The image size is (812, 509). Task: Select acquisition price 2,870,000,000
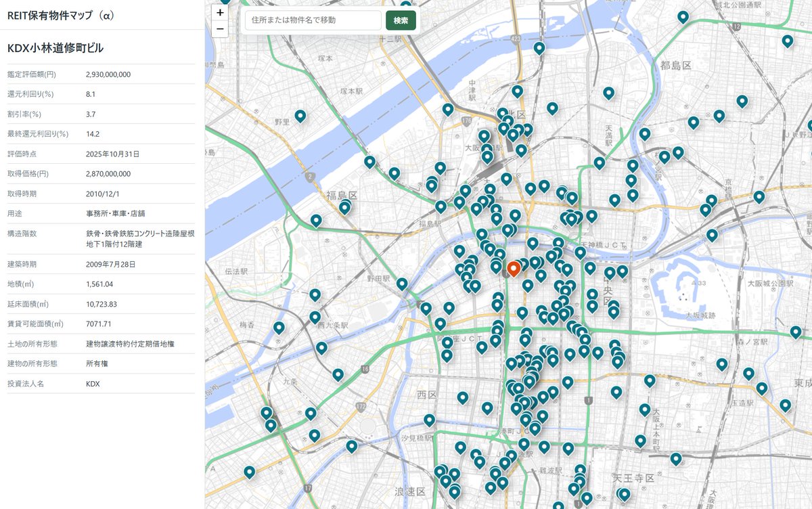pyautogui.click(x=108, y=174)
